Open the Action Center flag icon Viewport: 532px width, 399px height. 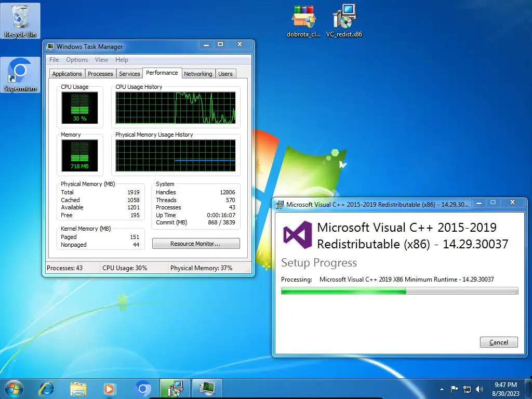coord(454,389)
